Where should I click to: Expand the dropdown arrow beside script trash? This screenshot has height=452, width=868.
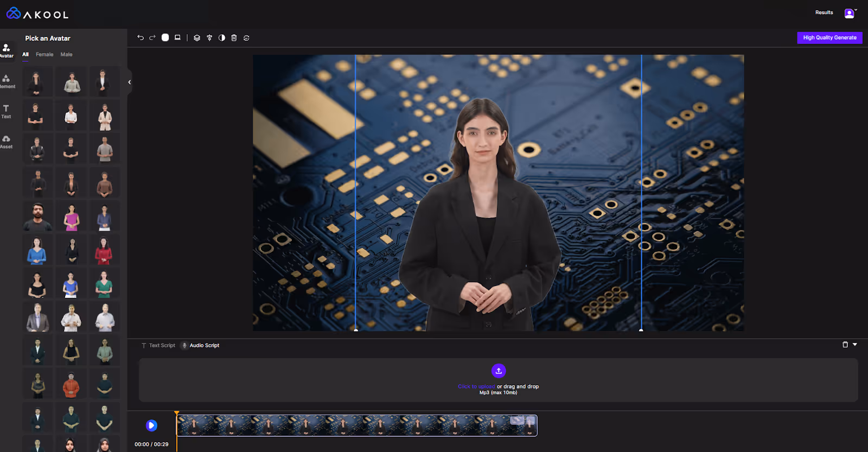pyautogui.click(x=855, y=345)
